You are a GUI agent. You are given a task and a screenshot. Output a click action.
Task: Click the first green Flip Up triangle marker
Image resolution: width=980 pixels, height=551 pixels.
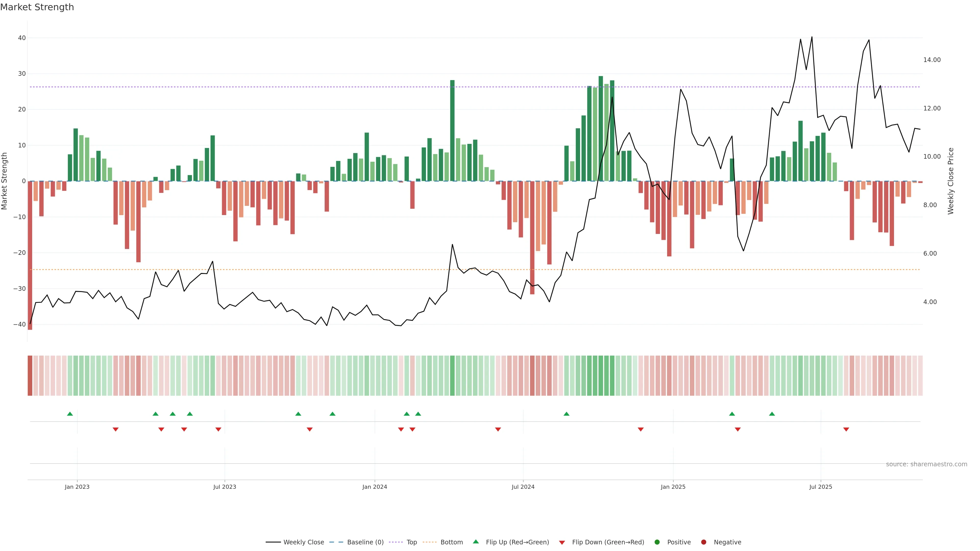[70, 414]
